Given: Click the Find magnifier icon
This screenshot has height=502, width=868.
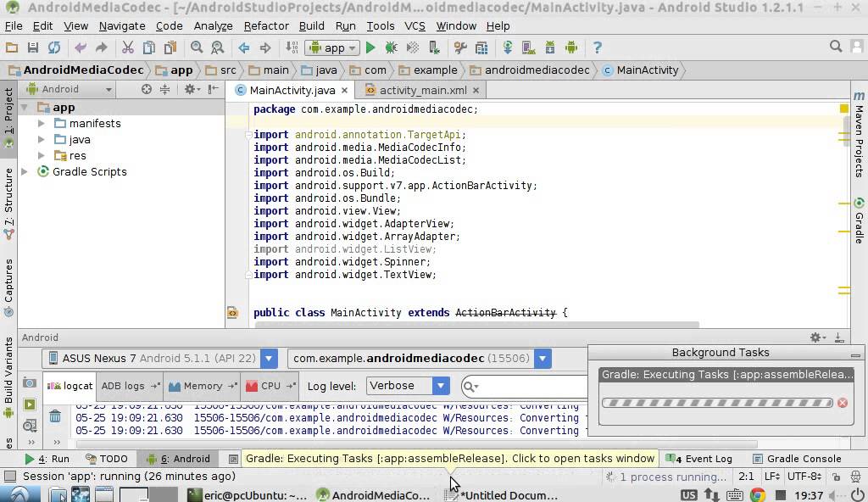Looking at the screenshot, I should (x=197, y=47).
